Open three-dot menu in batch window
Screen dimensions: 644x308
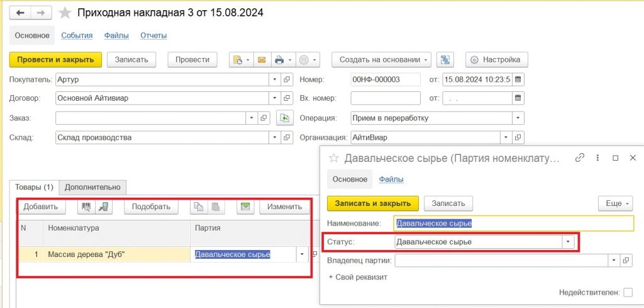coord(597,157)
